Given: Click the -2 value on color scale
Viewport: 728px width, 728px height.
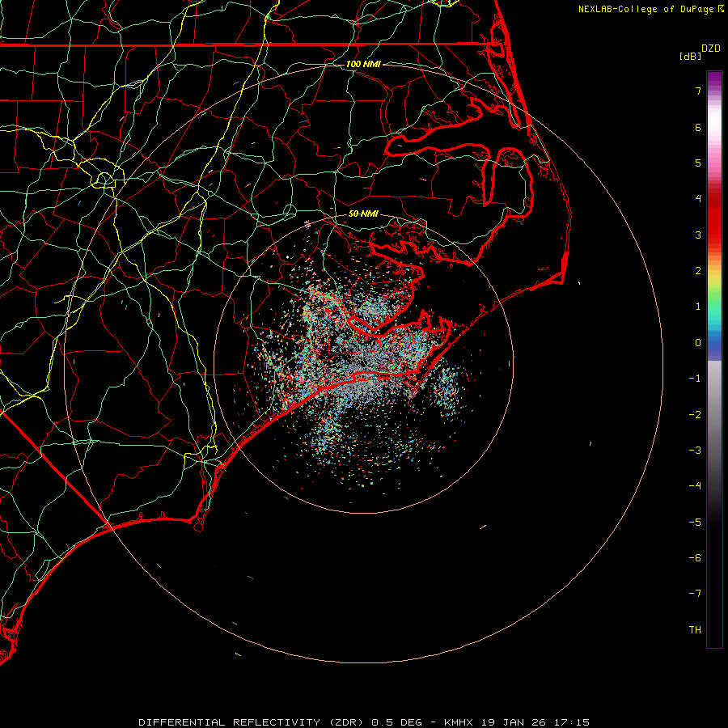Looking at the screenshot, I should (x=695, y=415).
